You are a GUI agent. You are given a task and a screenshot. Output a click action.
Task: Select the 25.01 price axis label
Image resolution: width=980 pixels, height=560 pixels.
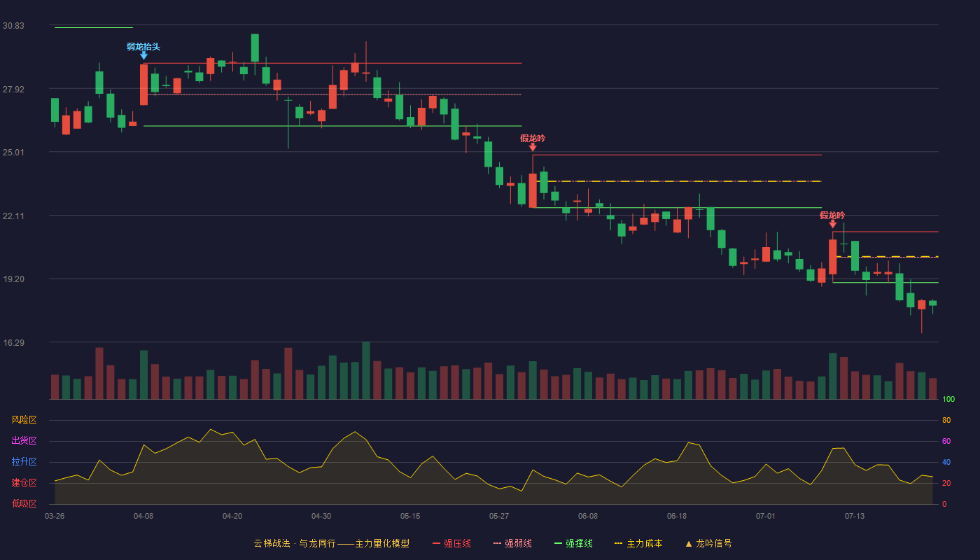pos(13,152)
